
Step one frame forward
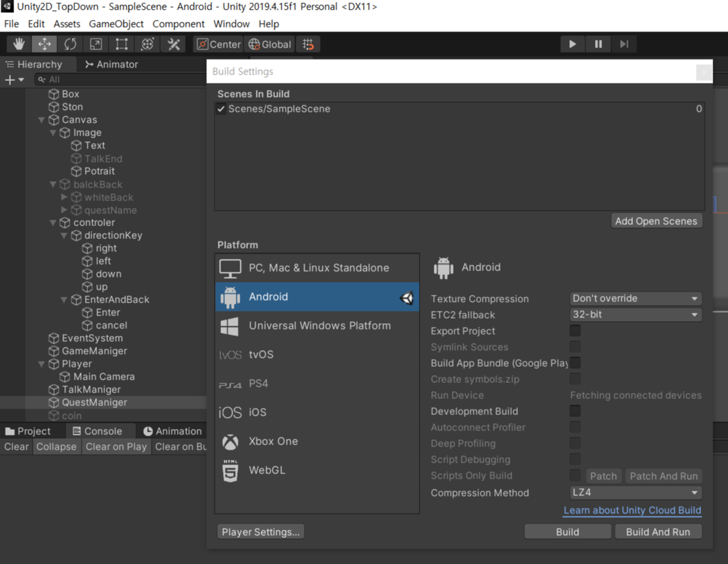[624, 44]
